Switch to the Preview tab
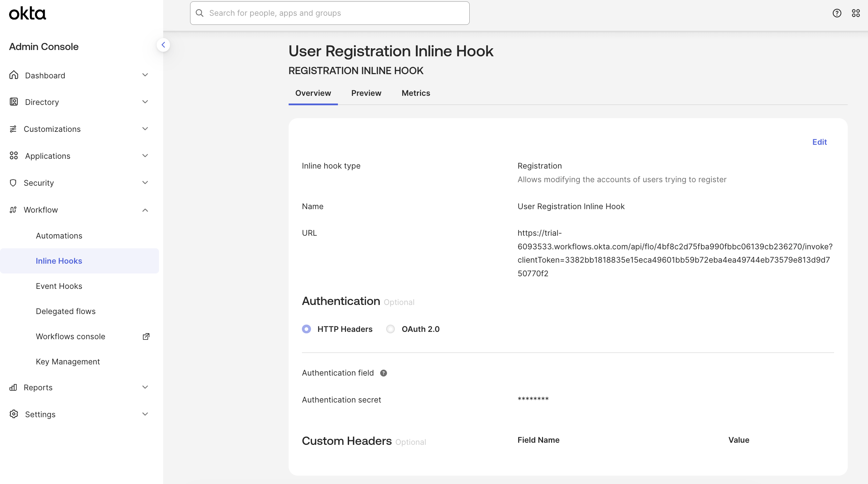 [x=366, y=93]
